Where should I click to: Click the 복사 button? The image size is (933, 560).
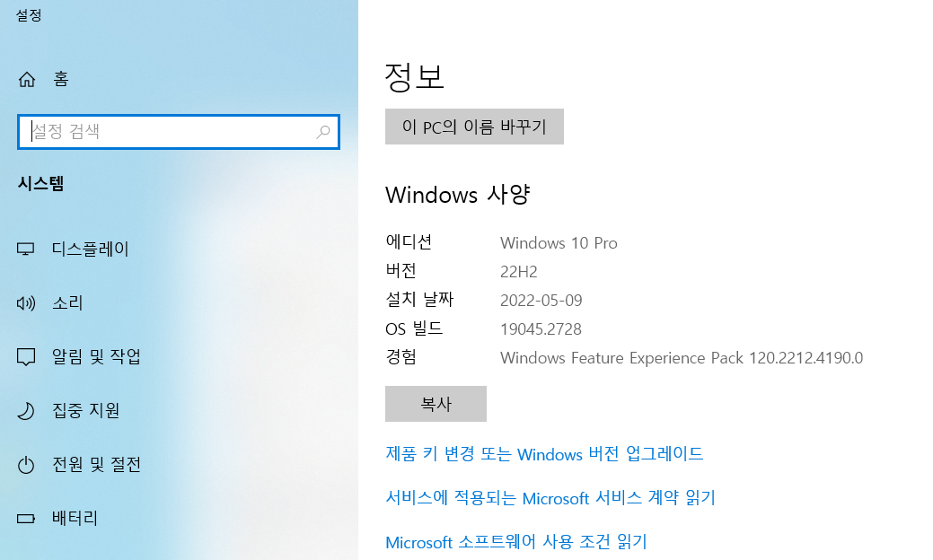click(436, 404)
